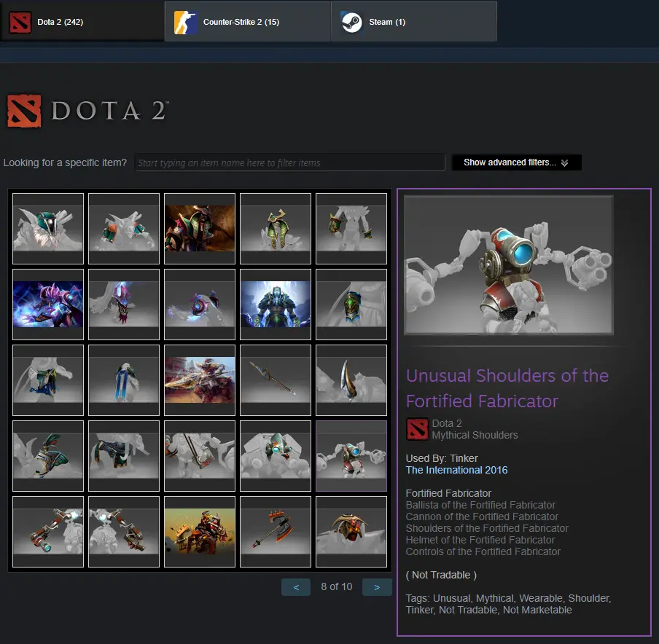659x644 pixels.
Task: Select the highlighted Tinker shoulders item
Action: coord(351,456)
